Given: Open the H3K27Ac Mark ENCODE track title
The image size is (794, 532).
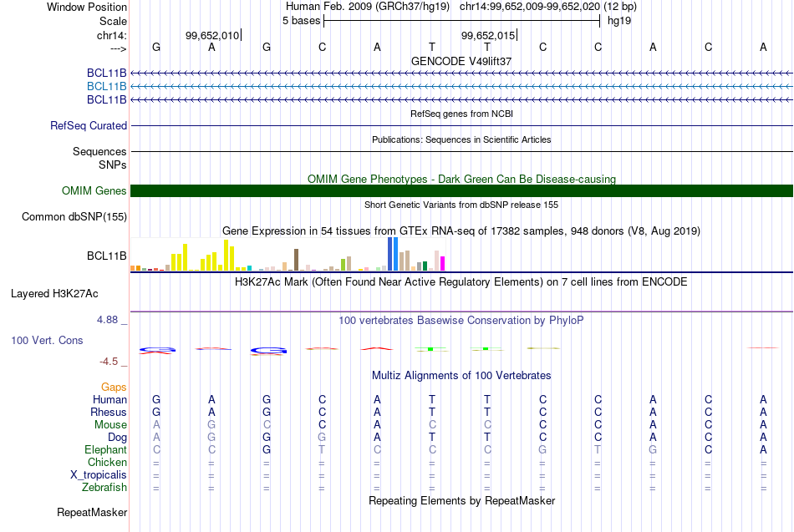Looking at the screenshot, I should coord(461,282).
